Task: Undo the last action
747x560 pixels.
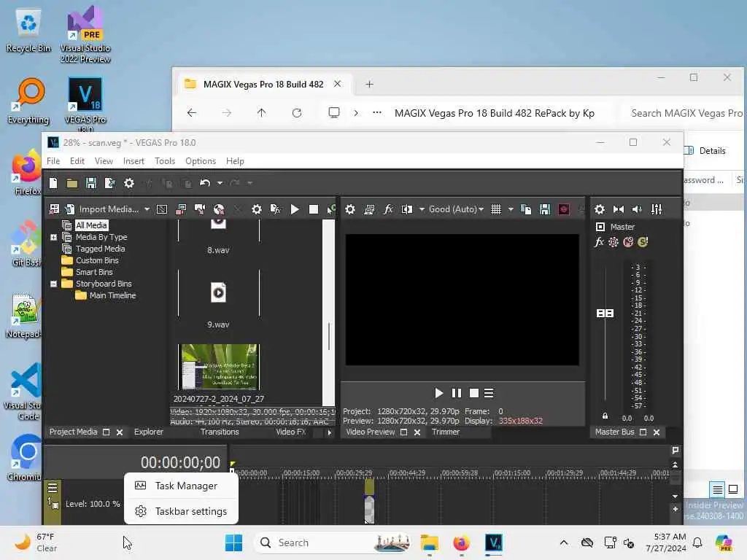Action: coord(205,183)
